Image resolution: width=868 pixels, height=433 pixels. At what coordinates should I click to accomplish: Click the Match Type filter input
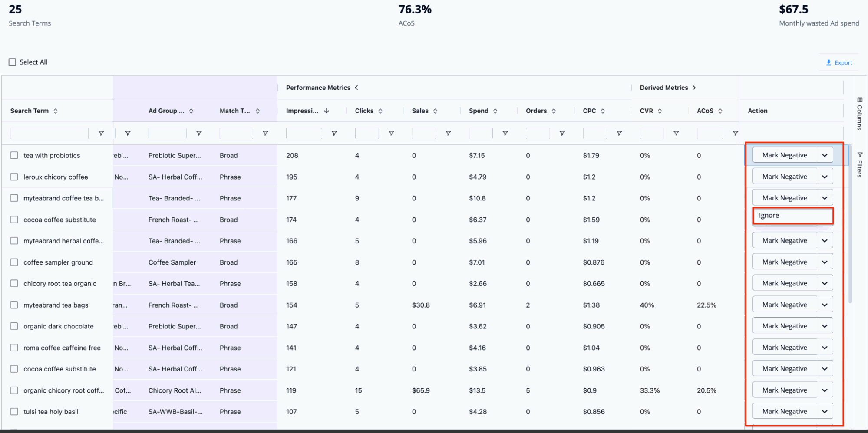pos(236,134)
